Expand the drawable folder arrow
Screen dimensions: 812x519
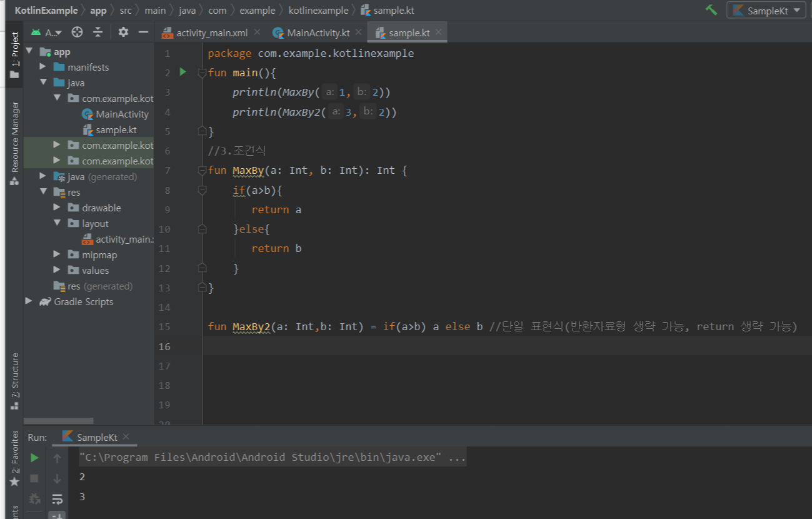coord(57,208)
